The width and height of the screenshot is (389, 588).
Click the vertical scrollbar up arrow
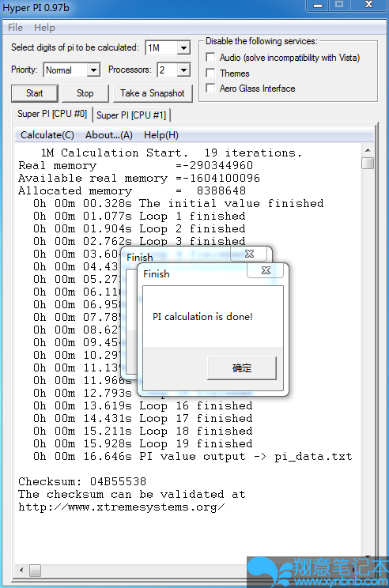coord(368,150)
